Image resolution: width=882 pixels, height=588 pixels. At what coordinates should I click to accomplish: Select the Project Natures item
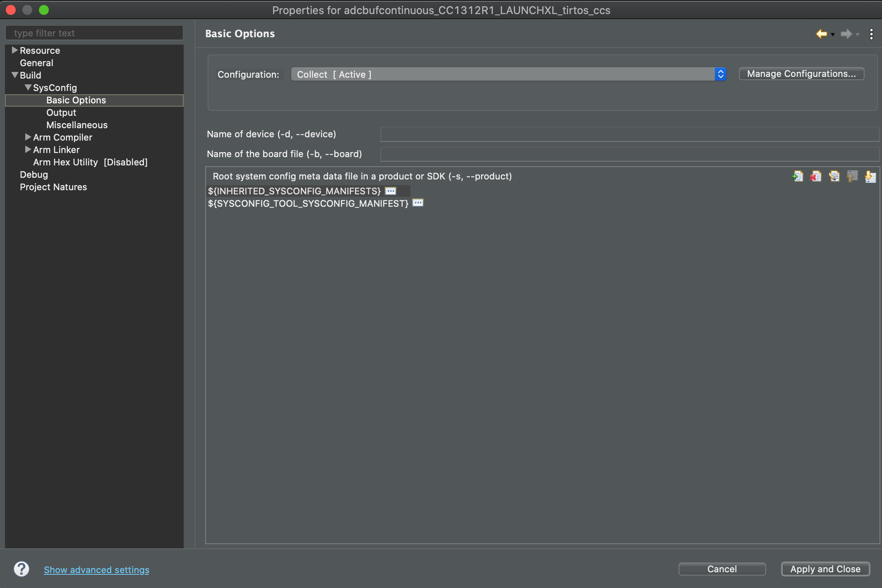[x=53, y=187]
